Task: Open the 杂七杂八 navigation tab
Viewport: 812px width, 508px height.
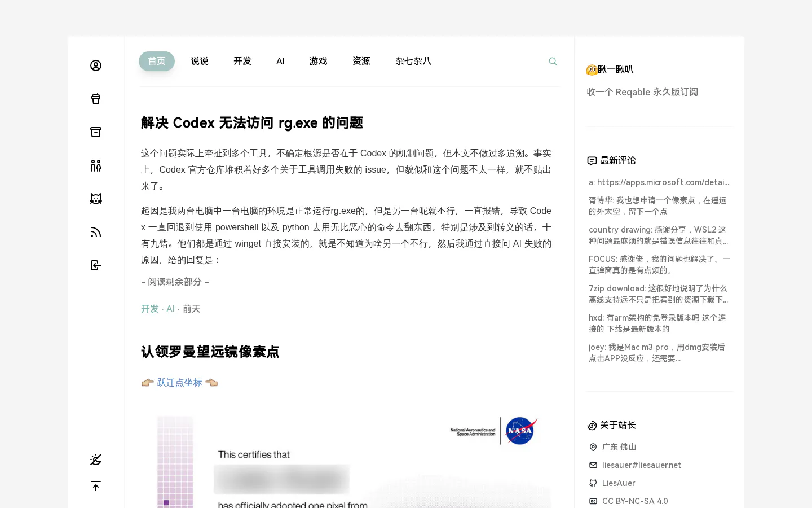Action: pyautogui.click(x=413, y=61)
